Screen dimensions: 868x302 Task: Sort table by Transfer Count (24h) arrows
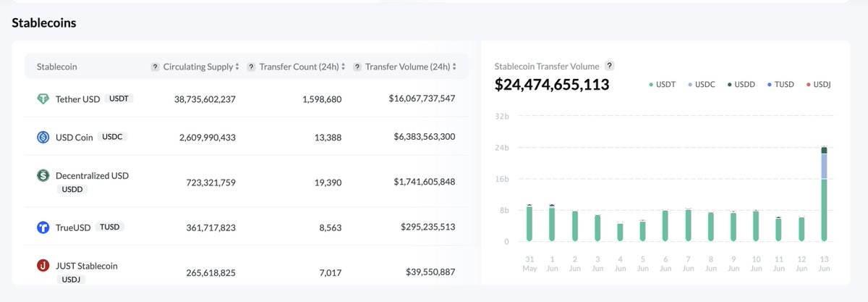tap(344, 67)
